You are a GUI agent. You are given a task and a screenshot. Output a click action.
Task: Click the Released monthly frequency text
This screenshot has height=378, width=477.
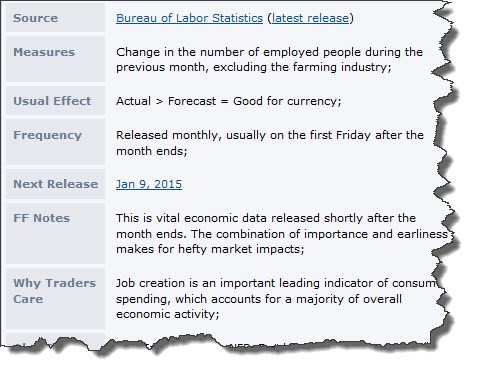click(x=270, y=143)
